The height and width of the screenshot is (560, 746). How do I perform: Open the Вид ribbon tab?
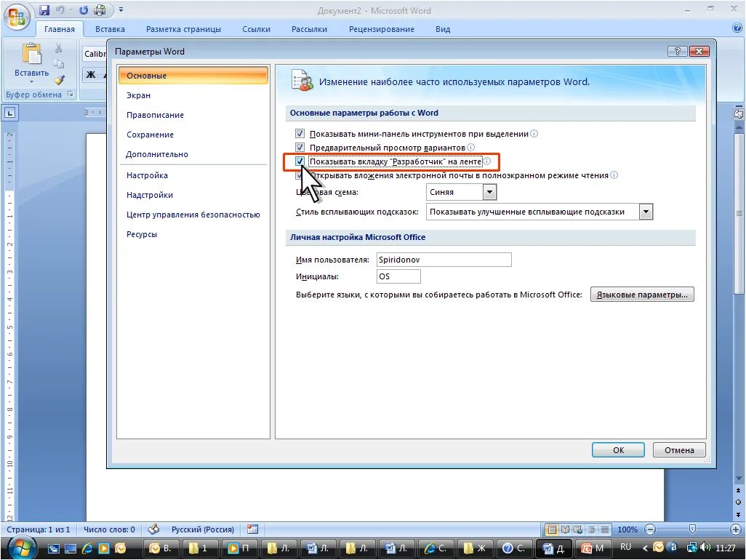point(443,29)
